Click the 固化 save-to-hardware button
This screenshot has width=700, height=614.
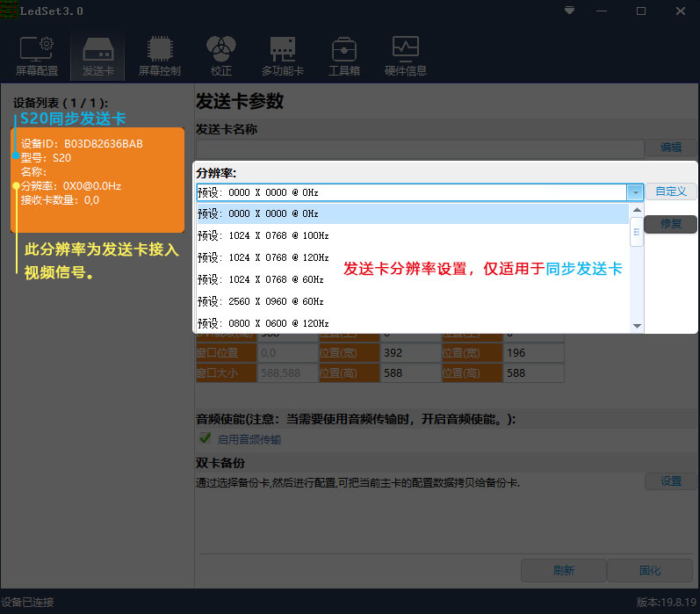[650, 570]
